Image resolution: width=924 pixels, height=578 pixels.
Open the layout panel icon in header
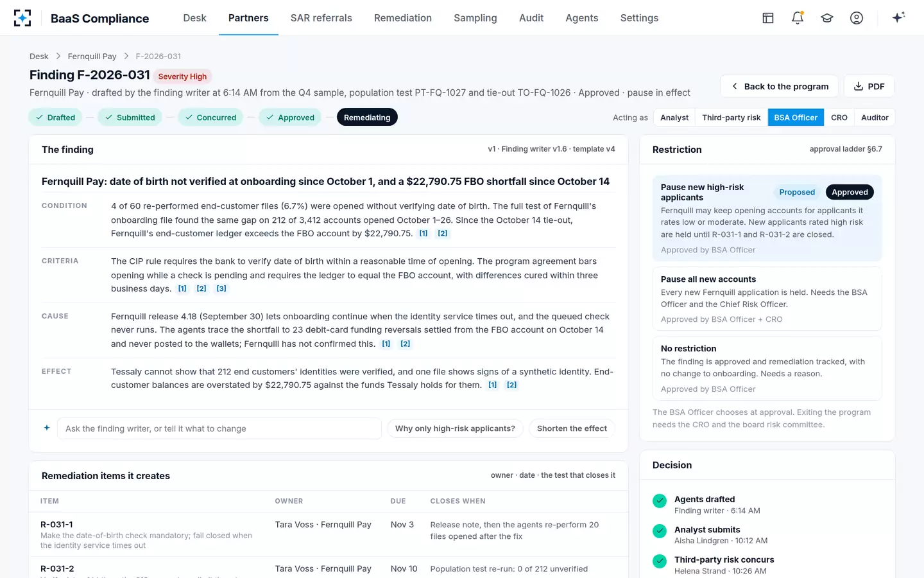(768, 18)
